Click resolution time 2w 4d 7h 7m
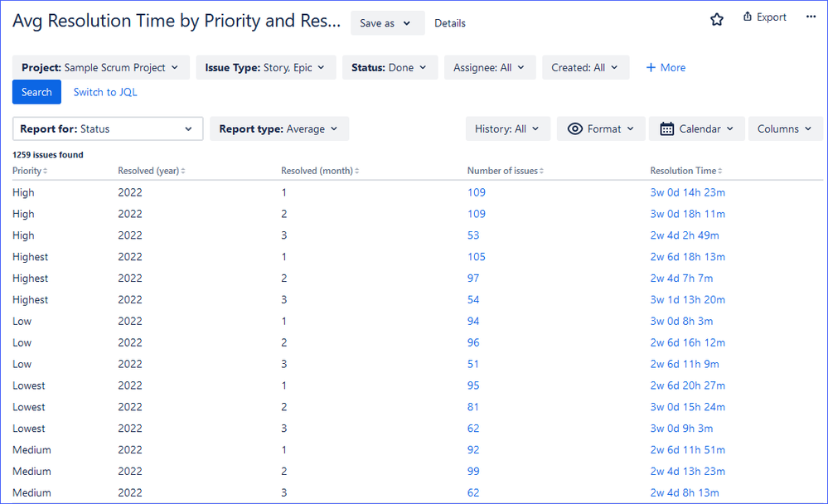Screen dimensions: 828x504 click(x=681, y=278)
